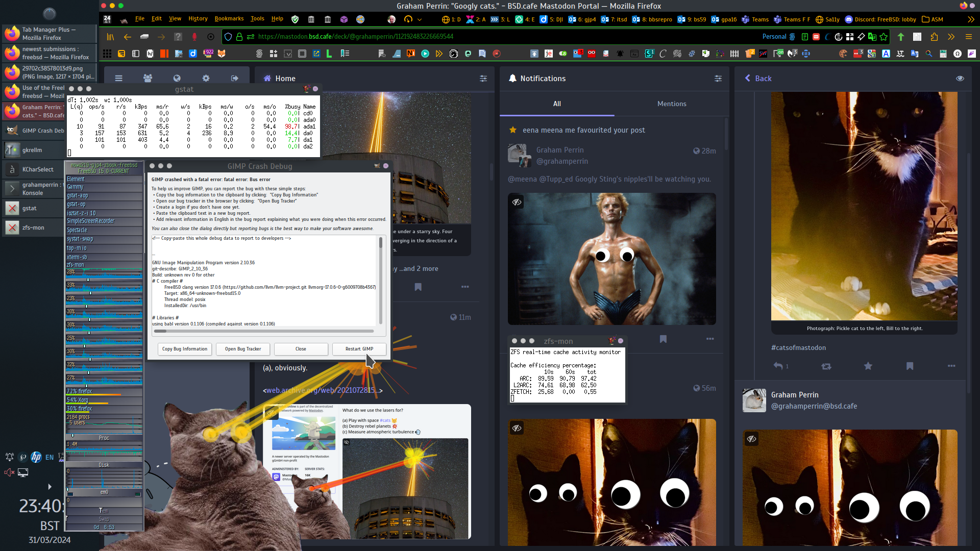The width and height of the screenshot is (980, 551).
Task: Click the magnifier extension icon
Action: (929, 54)
